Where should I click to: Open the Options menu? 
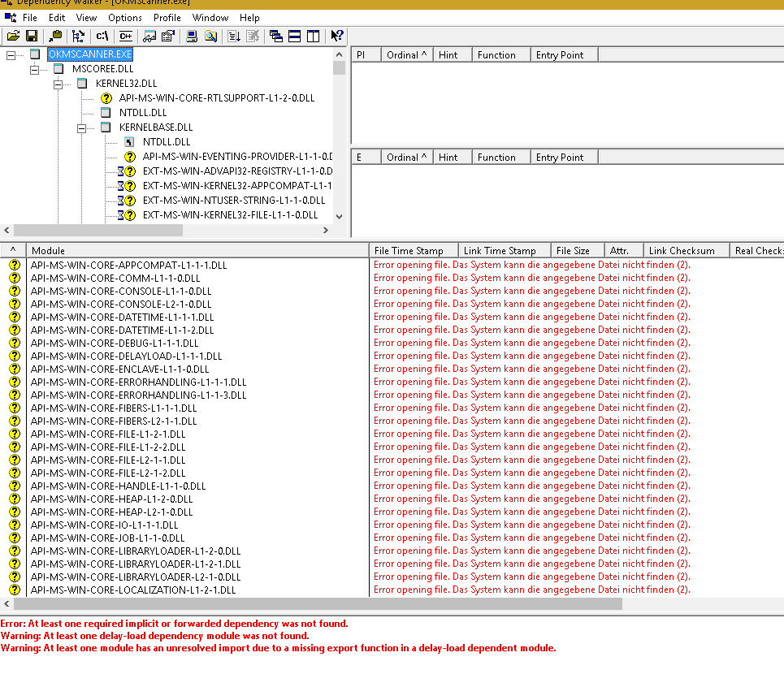124,17
